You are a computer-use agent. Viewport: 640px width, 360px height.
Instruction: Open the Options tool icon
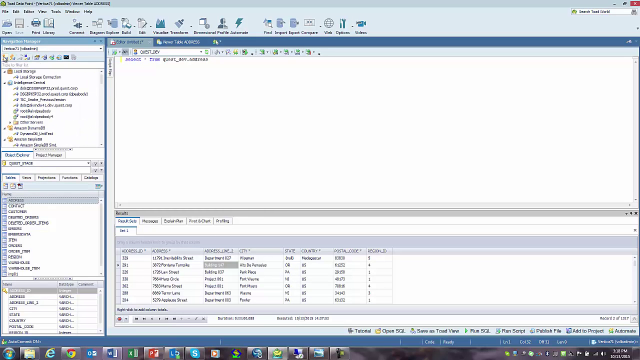point(343,27)
